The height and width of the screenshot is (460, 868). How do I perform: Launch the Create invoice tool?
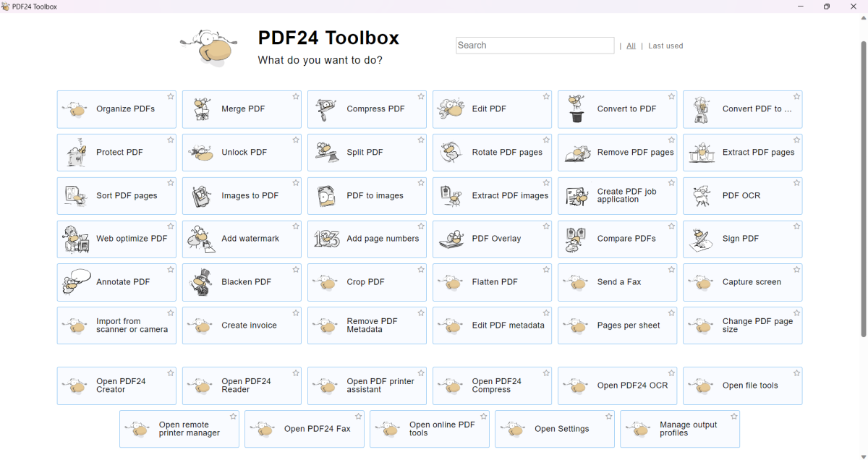pos(242,325)
